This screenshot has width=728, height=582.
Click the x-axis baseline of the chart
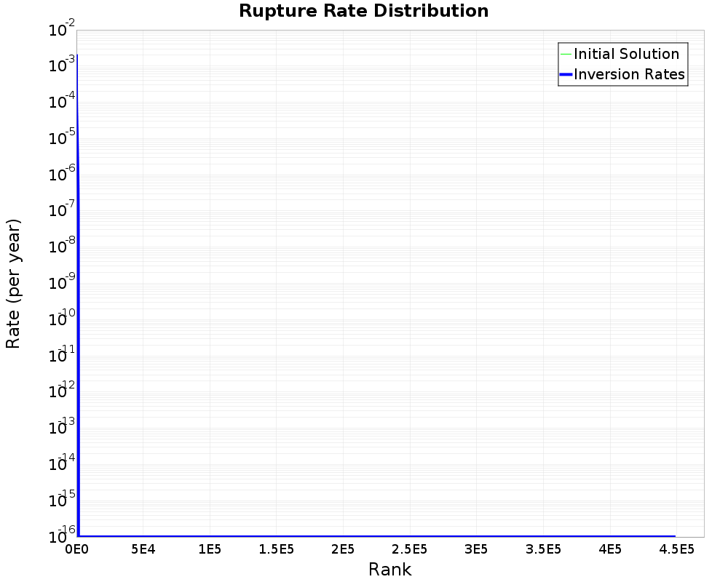pos(364,536)
